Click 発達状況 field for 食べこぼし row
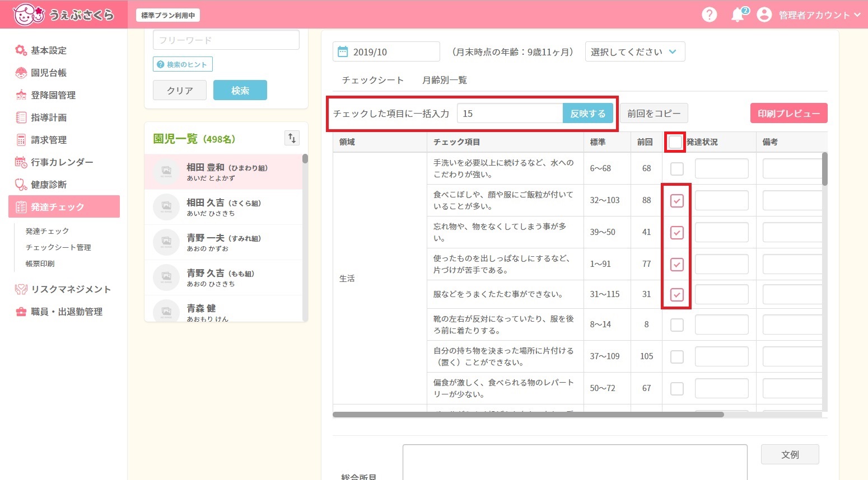 (x=722, y=200)
